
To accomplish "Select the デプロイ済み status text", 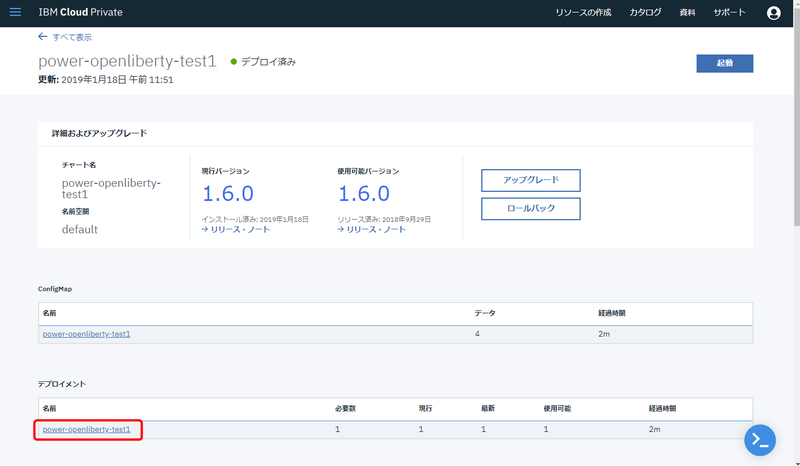I will click(268, 62).
